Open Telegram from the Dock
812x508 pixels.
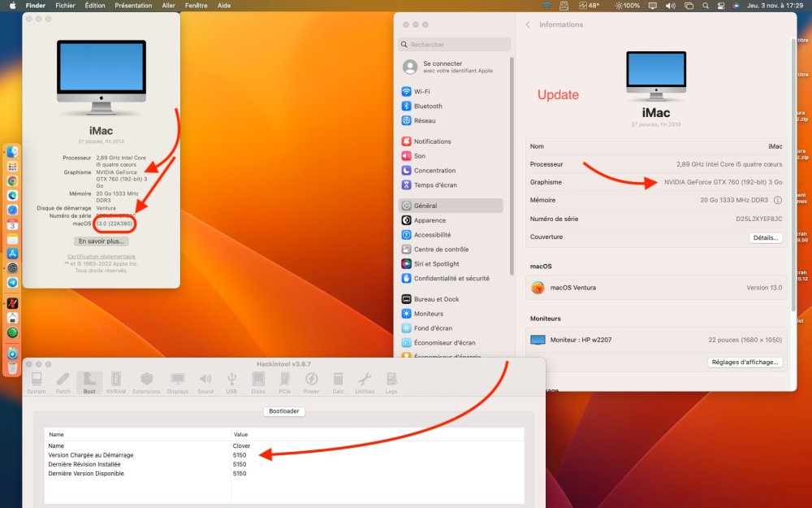[x=12, y=283]
